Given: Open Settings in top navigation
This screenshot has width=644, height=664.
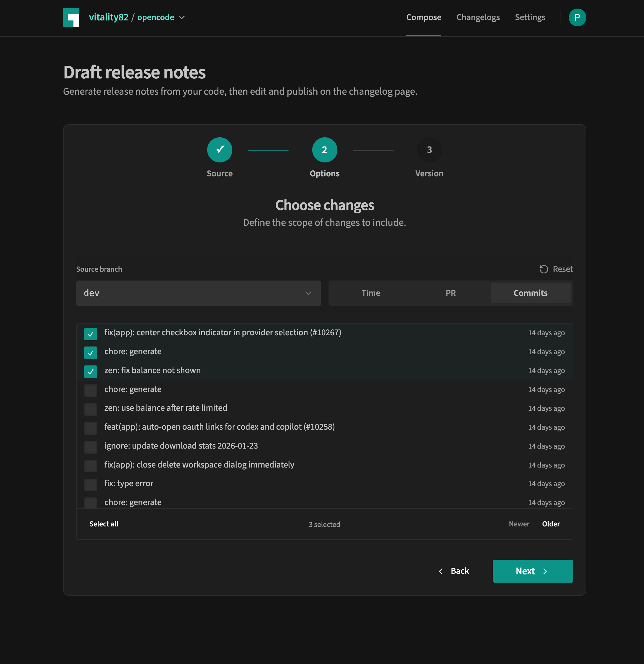Looking at the screenshot, I should [530, 17].
